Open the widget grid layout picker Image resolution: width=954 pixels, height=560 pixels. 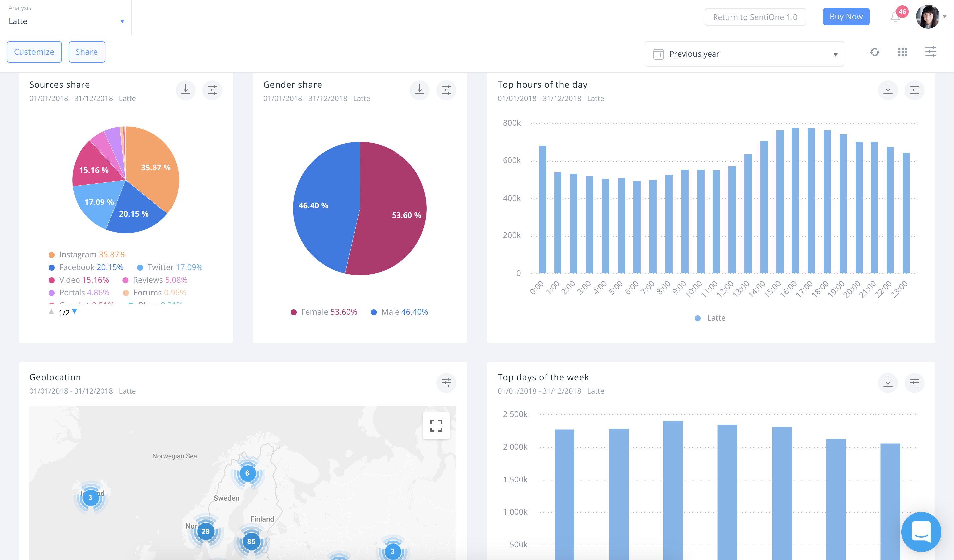coord(903,52)
